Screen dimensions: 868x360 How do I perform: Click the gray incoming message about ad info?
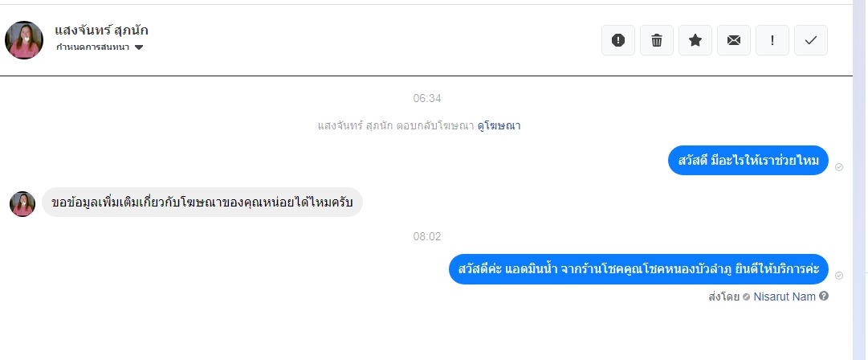point(202,202)
